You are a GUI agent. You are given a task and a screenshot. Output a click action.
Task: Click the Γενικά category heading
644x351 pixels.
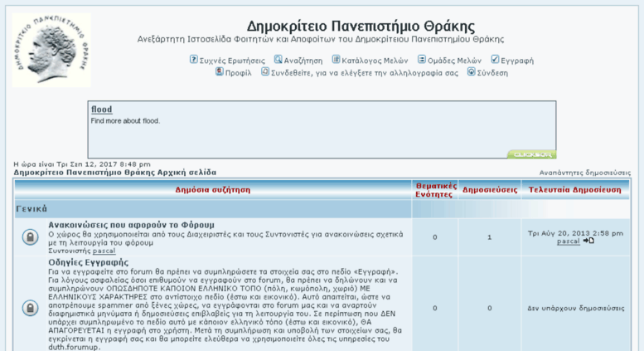click(31, 209)
